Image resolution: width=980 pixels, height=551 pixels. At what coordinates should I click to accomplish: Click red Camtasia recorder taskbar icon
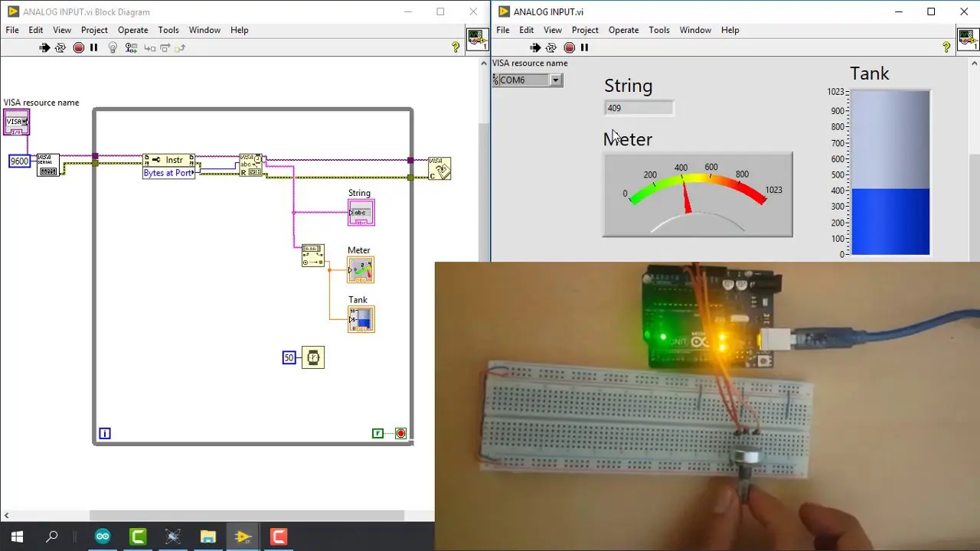tap(279, 536)
